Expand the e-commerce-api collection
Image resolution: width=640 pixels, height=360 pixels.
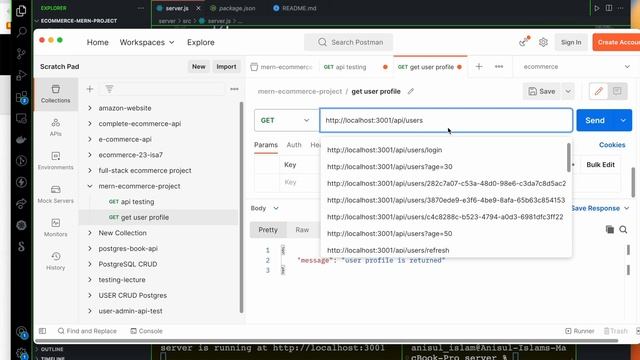pos(90,139)
